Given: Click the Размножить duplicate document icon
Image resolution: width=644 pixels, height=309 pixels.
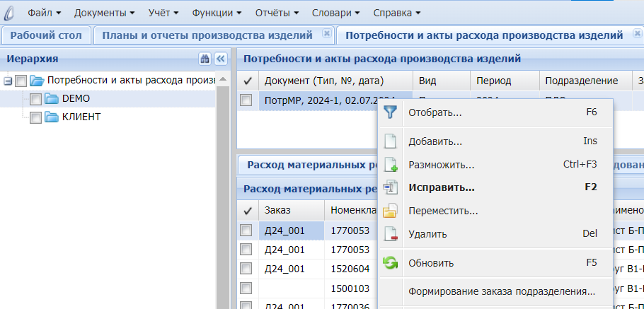Looking at the screenshot, I should (x=391, y=165).
